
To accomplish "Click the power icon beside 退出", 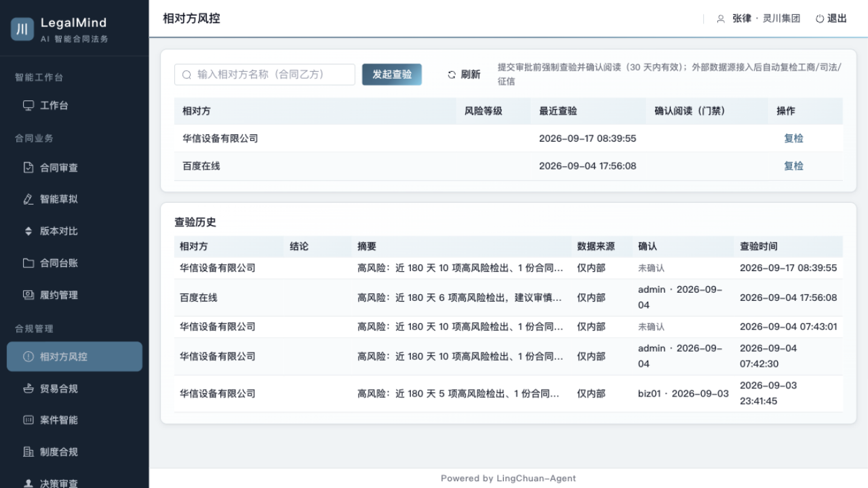I will click(x=820, y=19).
